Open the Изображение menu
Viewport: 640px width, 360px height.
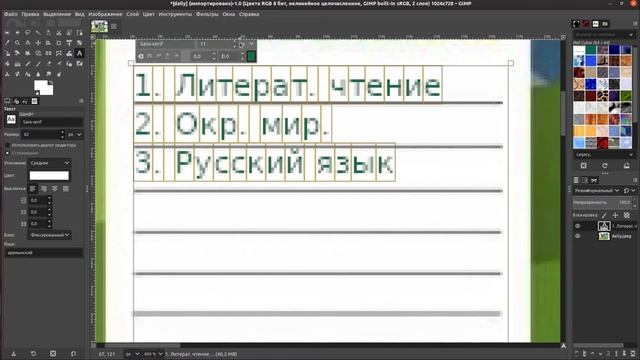(x=105, y=14)
